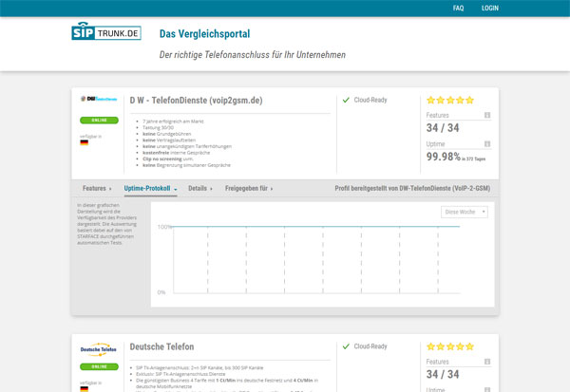
Task: Click the 'keine Grundgebühren' bullet
Action: tap(166, 134)
